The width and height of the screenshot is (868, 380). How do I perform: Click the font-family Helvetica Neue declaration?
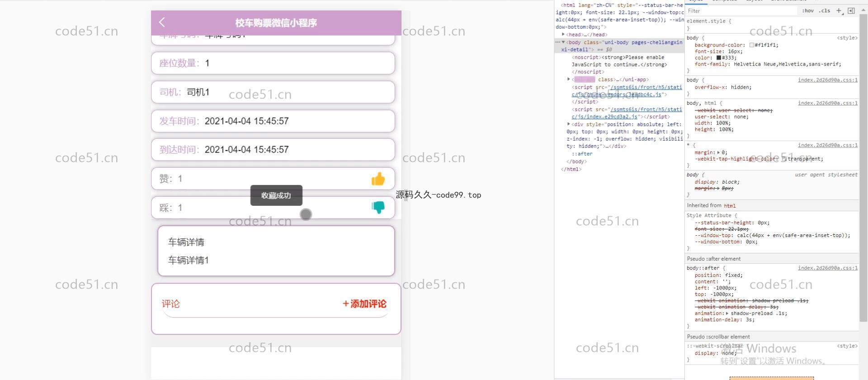pos(768,64)
